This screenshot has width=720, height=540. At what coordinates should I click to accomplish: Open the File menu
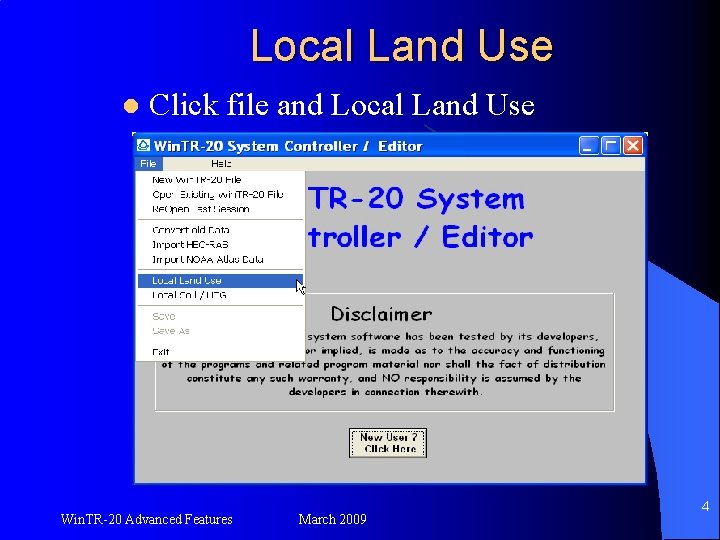click(148, 163)
